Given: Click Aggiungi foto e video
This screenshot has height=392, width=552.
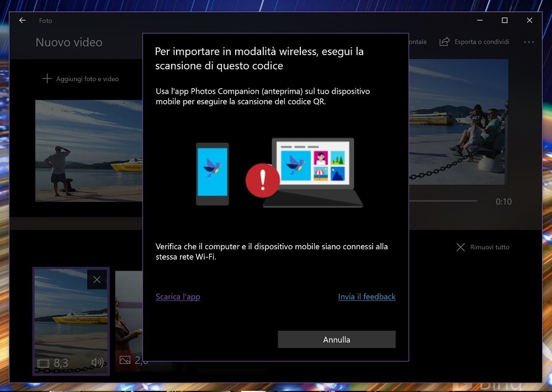Looking at the screenshot, I should (81, 79).
